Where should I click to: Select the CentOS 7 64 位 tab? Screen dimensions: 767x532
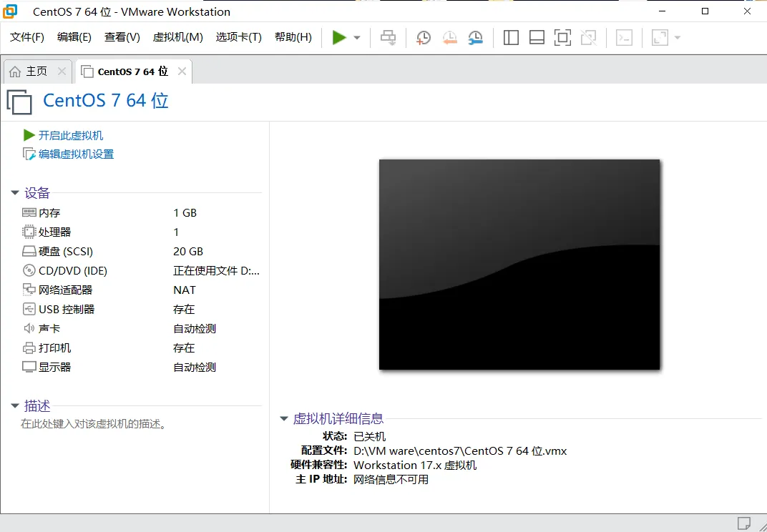(132, 72)
